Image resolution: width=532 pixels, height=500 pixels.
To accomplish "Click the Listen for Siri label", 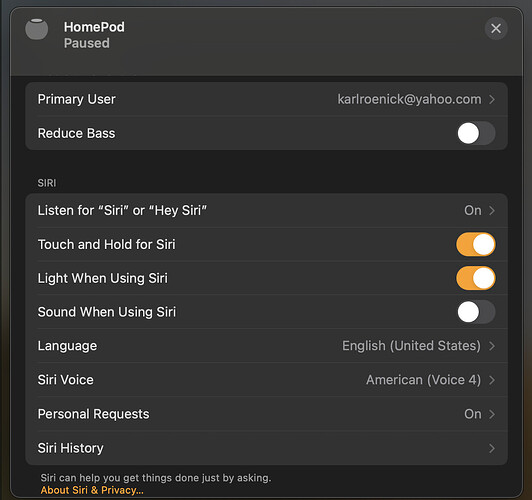I will click(x=122, y=210).
